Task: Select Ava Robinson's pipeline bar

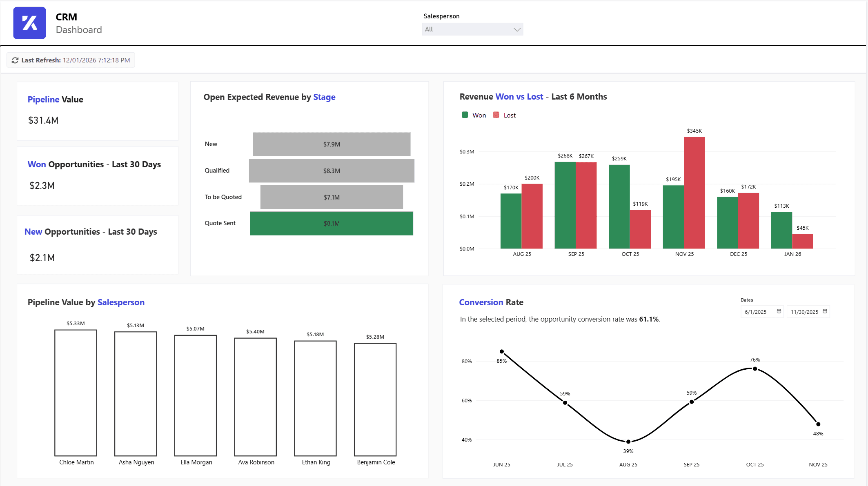Action: click(x=255, y=397)
